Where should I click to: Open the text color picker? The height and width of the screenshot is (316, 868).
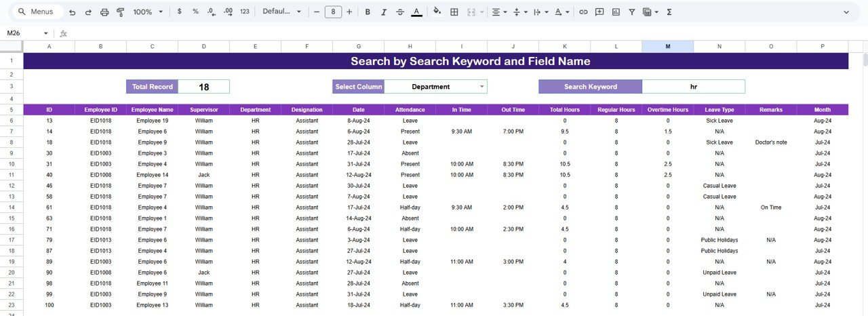[416, 12]
